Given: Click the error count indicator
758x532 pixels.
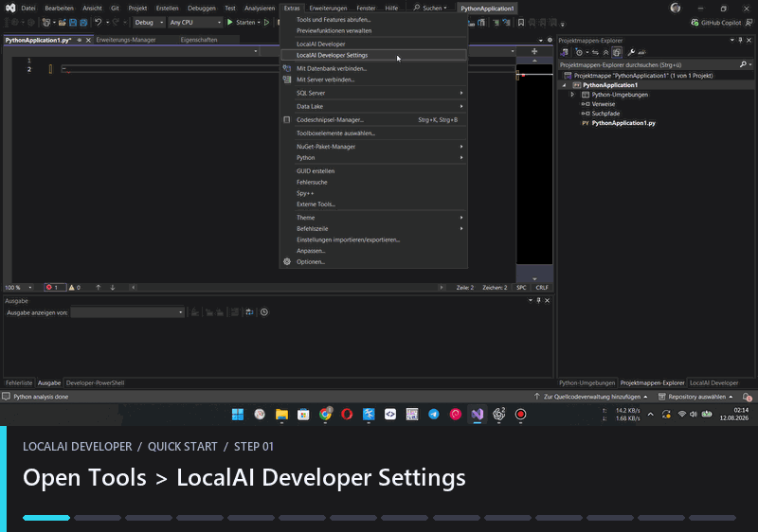Looking at the screenshot, I should click(x=55, y=288).
